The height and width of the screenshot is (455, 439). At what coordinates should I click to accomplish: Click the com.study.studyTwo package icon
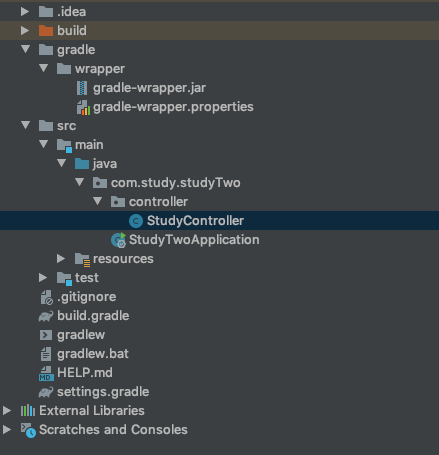coord(100,183)
